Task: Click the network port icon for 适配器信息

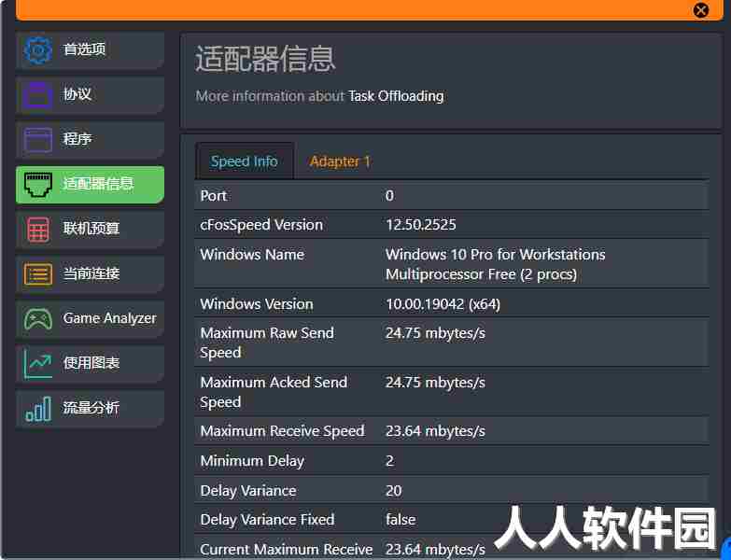Action: coord(37,185)
